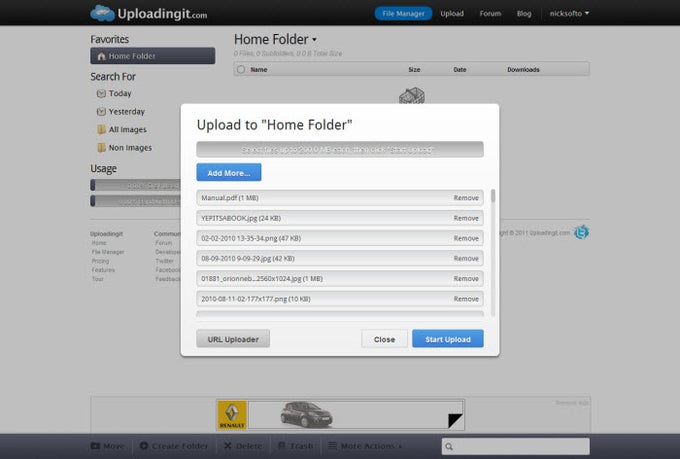Click the second Usage progress bar
Screen dimensions: 680x459
(x=135, y=201)
